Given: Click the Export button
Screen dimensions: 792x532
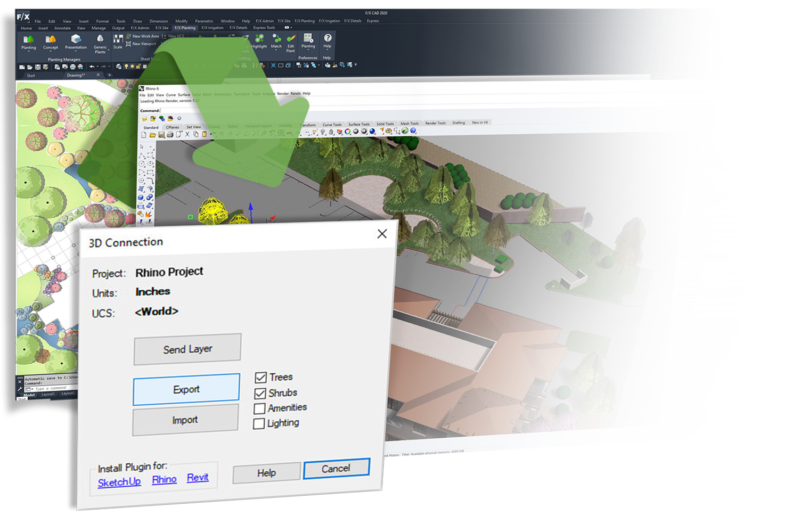Looking at the screenshot, I should (186, 389).
